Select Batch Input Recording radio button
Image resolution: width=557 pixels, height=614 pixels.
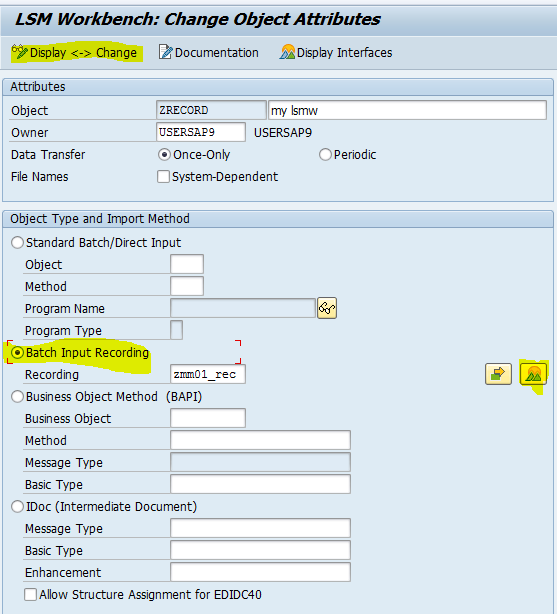17,352
